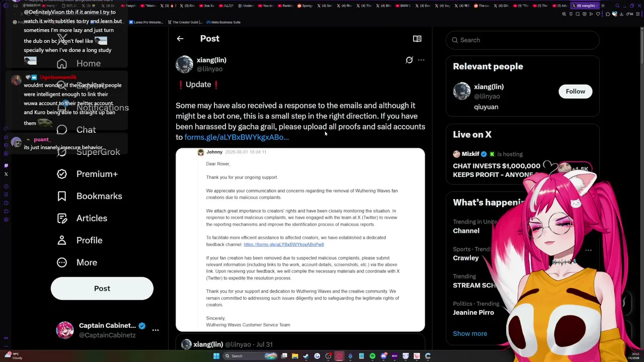The width and height of the screenshot is (644, 362).
Task: Click the Chat bubble icon
Action: [62, 130]
